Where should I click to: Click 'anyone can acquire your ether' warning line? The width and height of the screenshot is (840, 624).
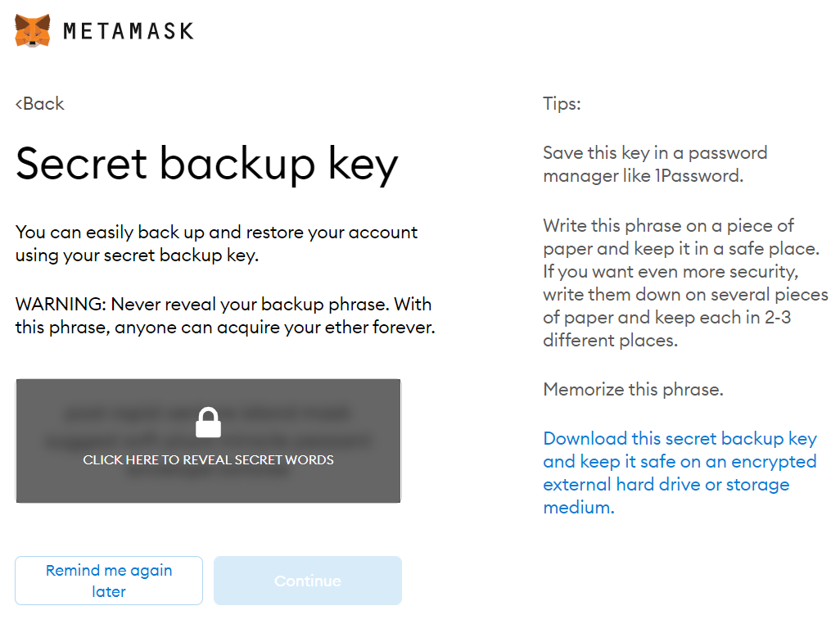224,328
